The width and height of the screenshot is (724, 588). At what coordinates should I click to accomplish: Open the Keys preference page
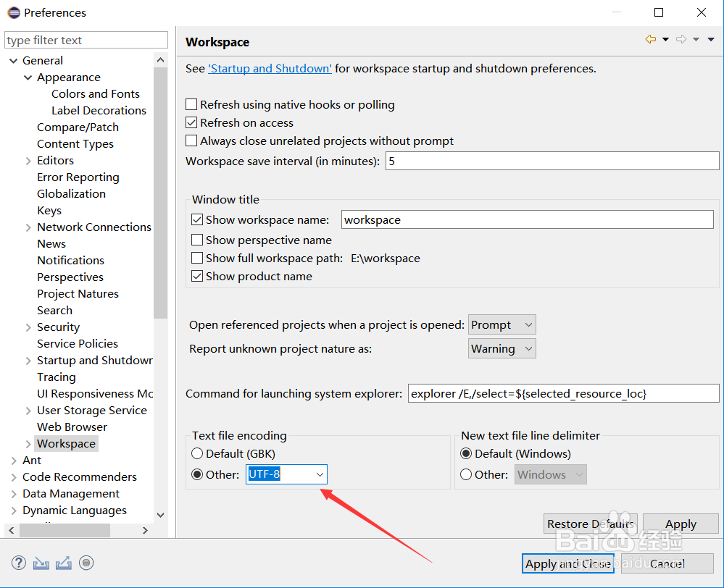[49, 211]
